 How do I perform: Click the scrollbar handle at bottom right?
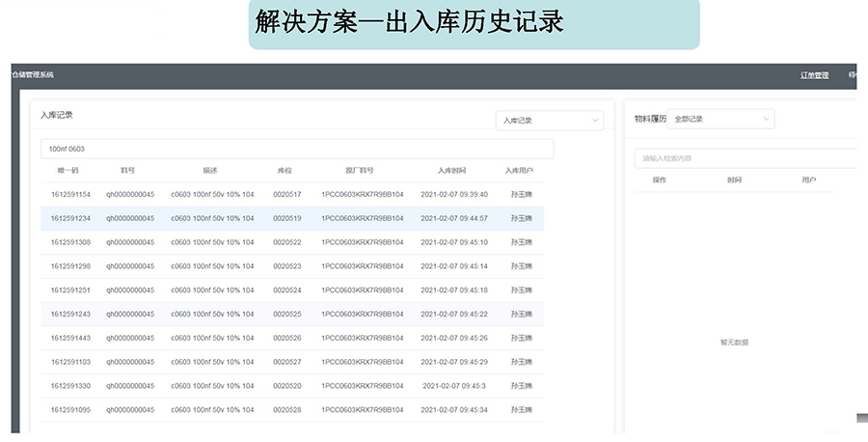(861, 418)
